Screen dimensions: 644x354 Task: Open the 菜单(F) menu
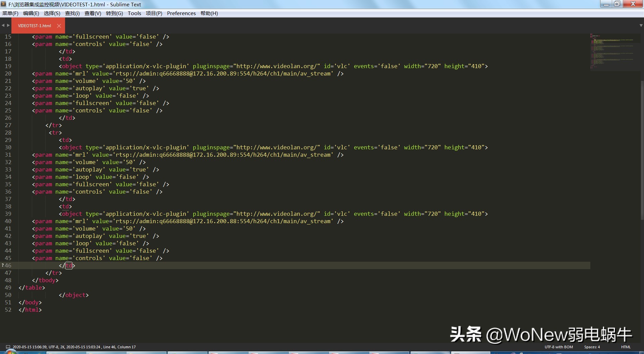pyautogui.click(x=10, y=13)
